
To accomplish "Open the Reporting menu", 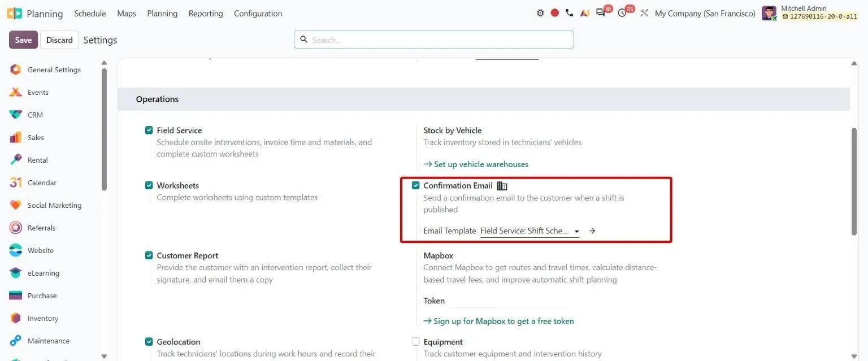I will click(206, 13).
